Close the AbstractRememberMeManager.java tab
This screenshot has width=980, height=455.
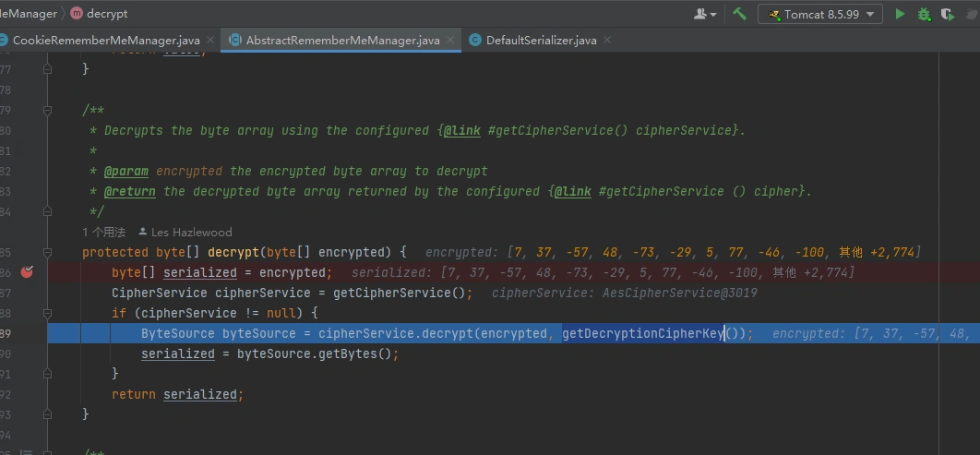(x=451, y=40)
